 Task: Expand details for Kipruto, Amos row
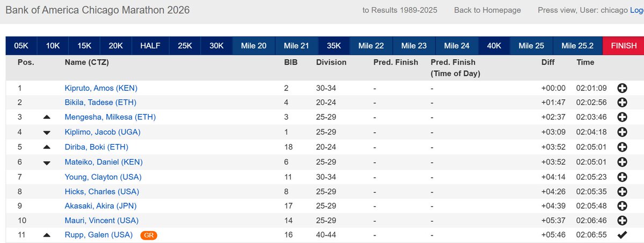coord(622,88)
